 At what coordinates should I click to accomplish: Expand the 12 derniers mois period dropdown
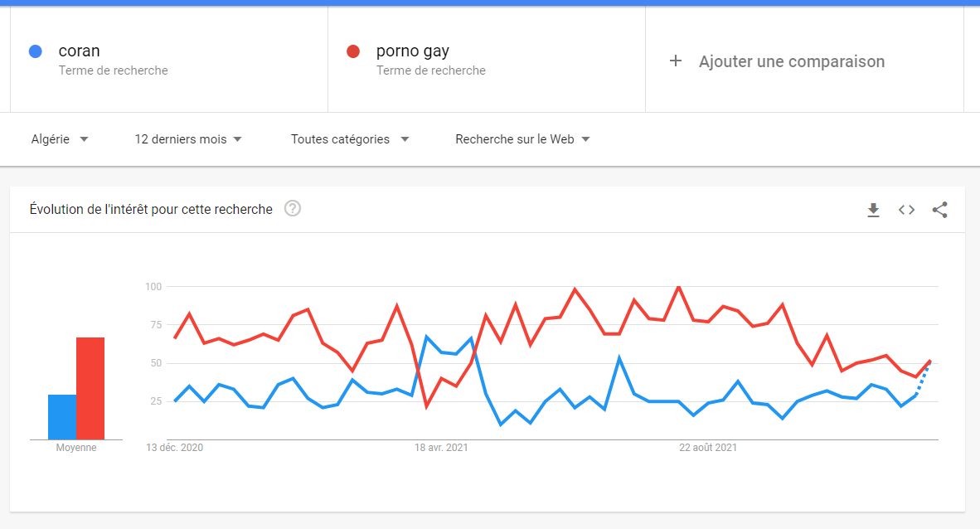188,138
